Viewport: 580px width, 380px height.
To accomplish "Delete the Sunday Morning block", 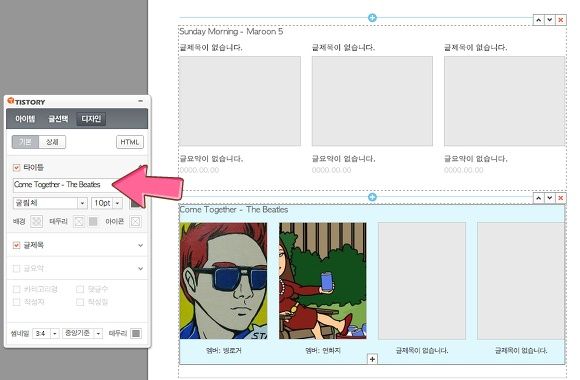I will pos(561,20).
